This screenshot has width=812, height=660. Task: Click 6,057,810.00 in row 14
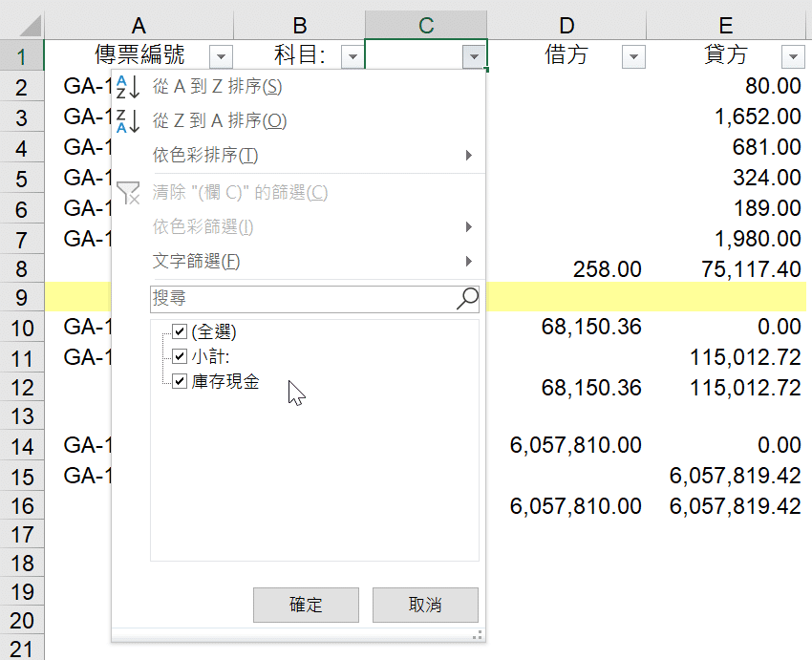pyautogui.click(x=575, y=446)
